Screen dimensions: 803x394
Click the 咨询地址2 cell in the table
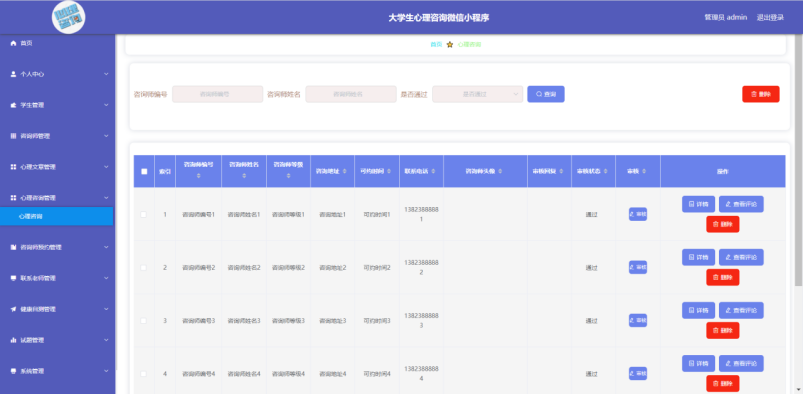[x=333, y=267]
